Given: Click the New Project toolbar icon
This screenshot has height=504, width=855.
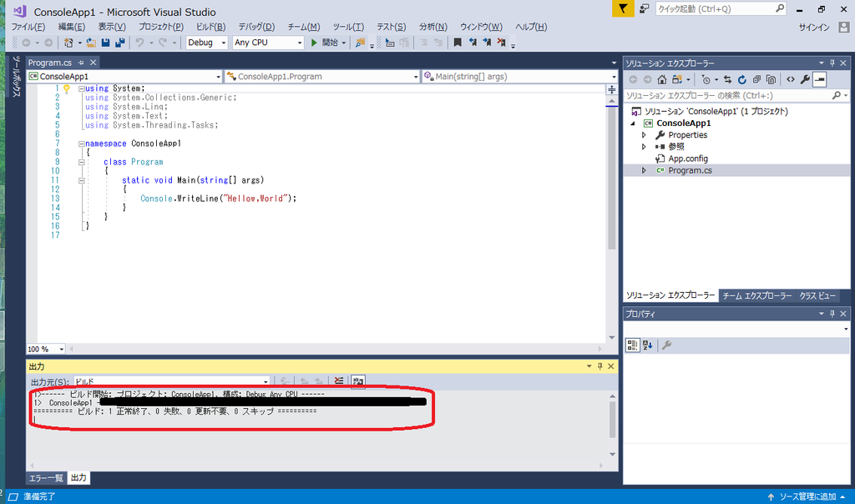Looking at the screenshot, I should coord(68,43).
